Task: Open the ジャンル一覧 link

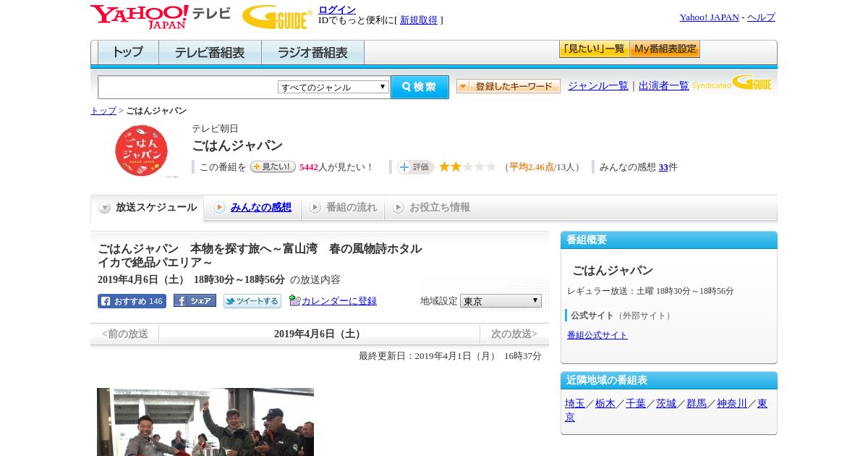Action: (597, 86)
